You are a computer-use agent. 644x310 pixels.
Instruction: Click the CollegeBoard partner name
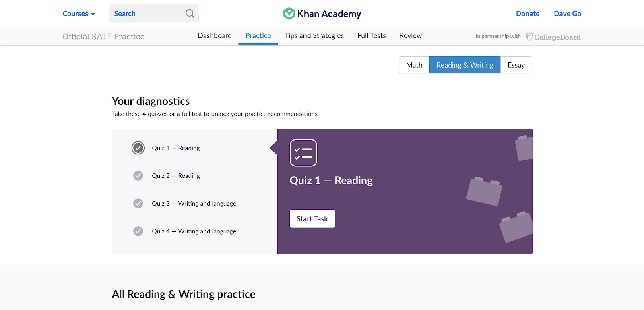557,37
